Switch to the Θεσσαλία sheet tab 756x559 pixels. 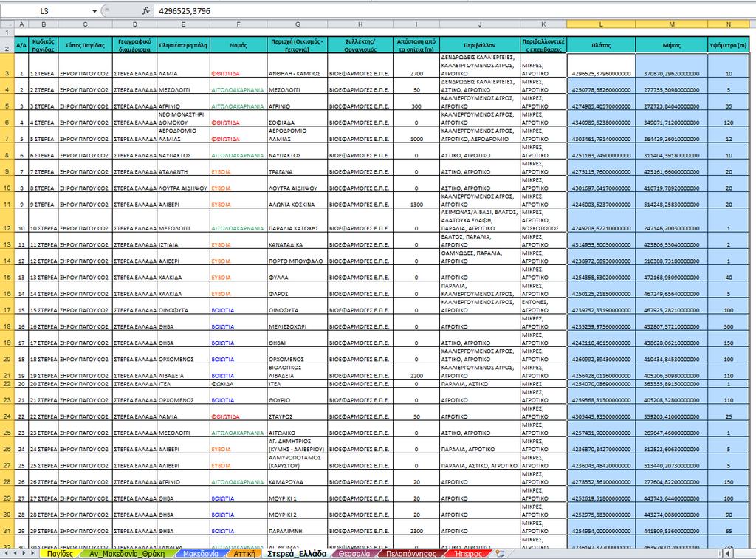354,554
